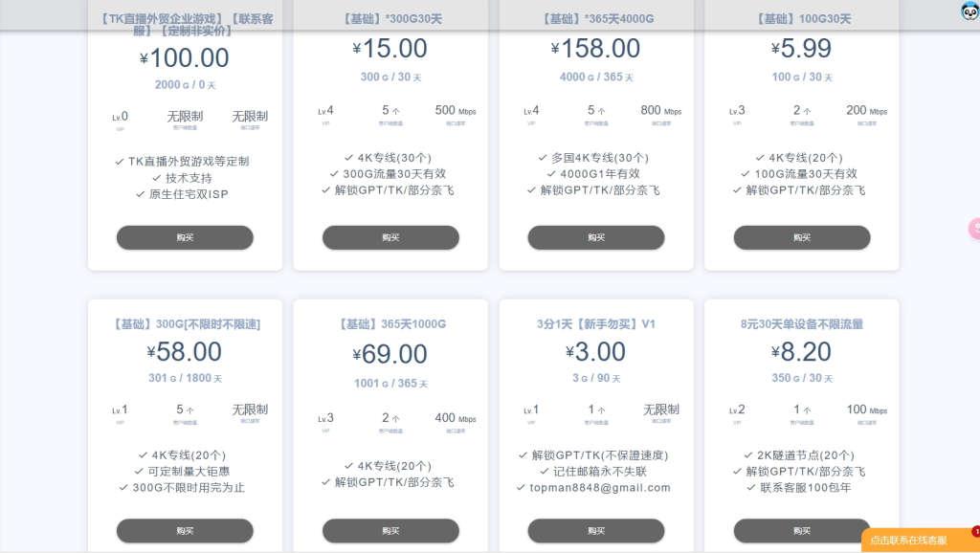
Task: Click the panda avatar icon
Action: coord(969,11)
